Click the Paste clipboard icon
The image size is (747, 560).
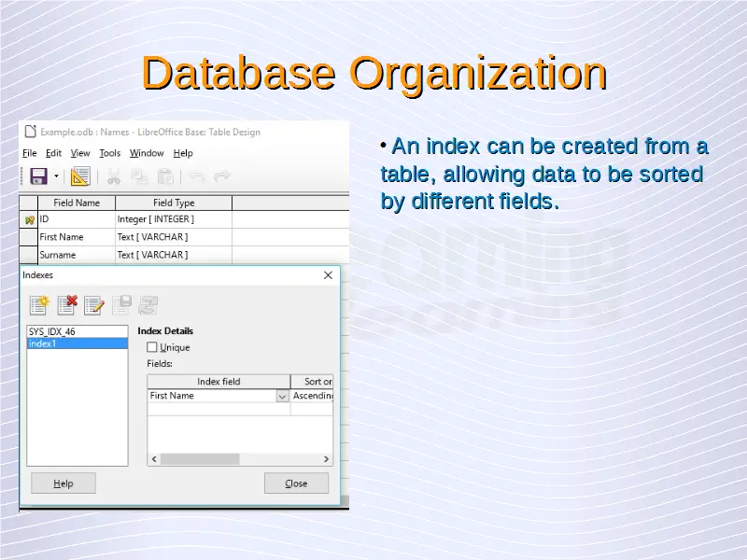coord(165,176)
